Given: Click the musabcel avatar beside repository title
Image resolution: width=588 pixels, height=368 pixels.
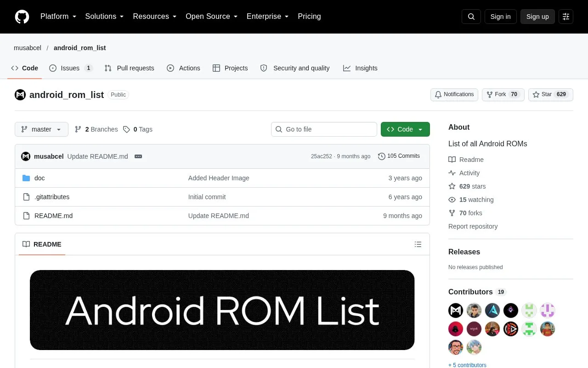Looking at the screenshot, I should tap(20, 95).
